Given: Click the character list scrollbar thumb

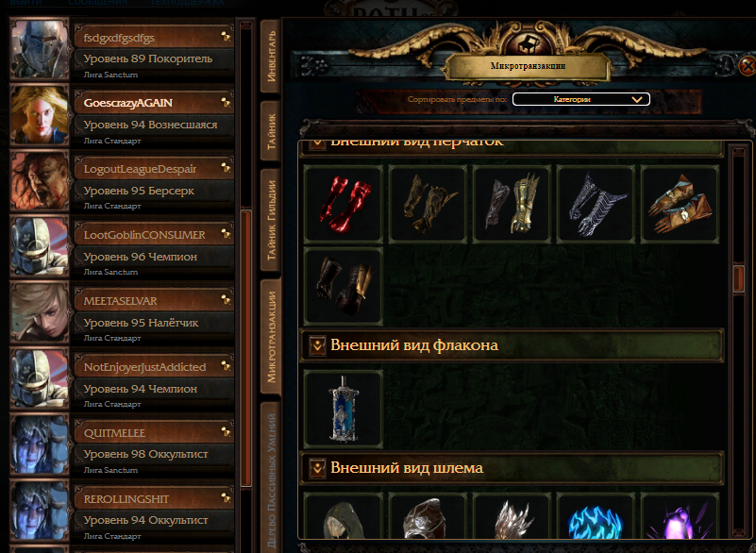Looking at the screenshot, I should (x=246, y=348).
